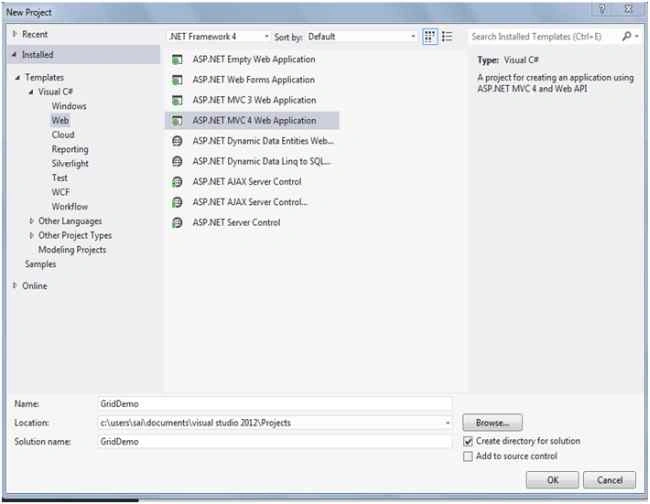Click the Location path field
Screen dimensions: 650x504
point(270,423)
